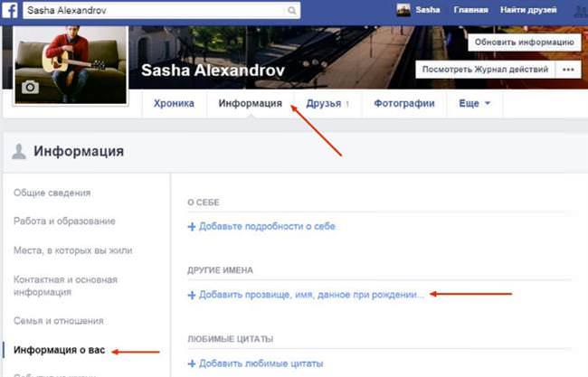Click the plus icon for Добавить прозвище

point(192,296)
